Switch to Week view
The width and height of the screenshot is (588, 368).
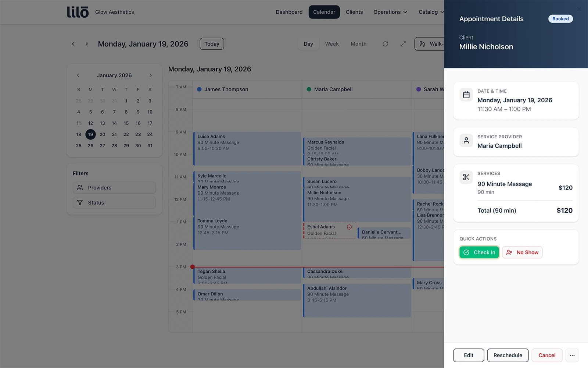click(x=331, y=44)
